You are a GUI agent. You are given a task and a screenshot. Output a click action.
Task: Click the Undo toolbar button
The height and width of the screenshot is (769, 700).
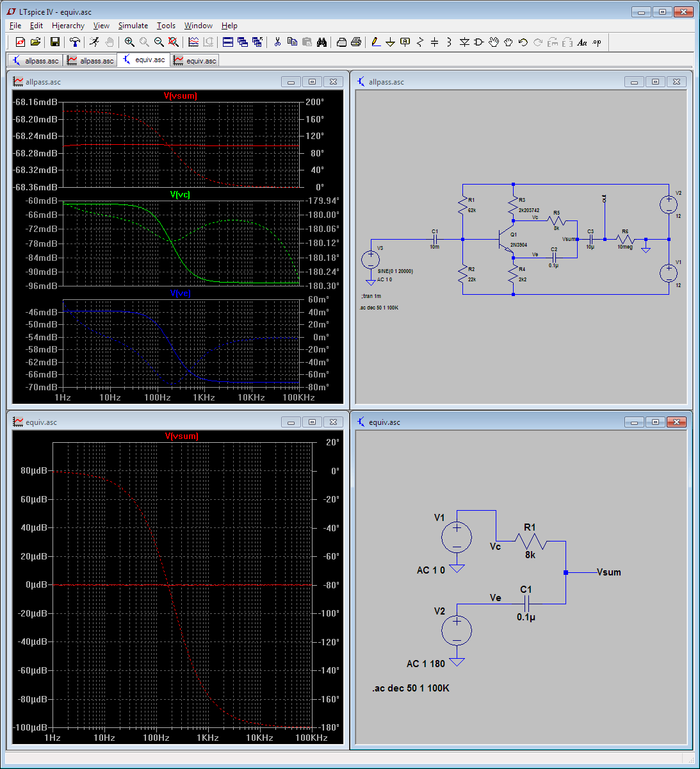(x=523, y=42)
